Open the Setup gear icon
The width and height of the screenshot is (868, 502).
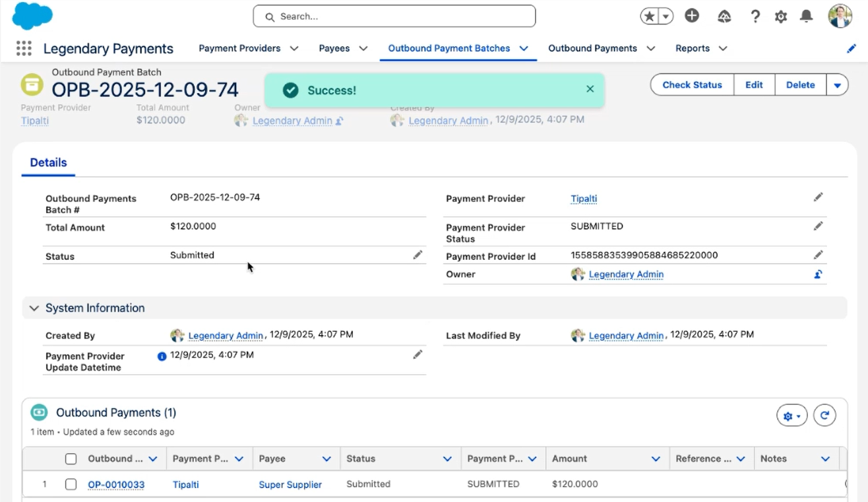781,16
